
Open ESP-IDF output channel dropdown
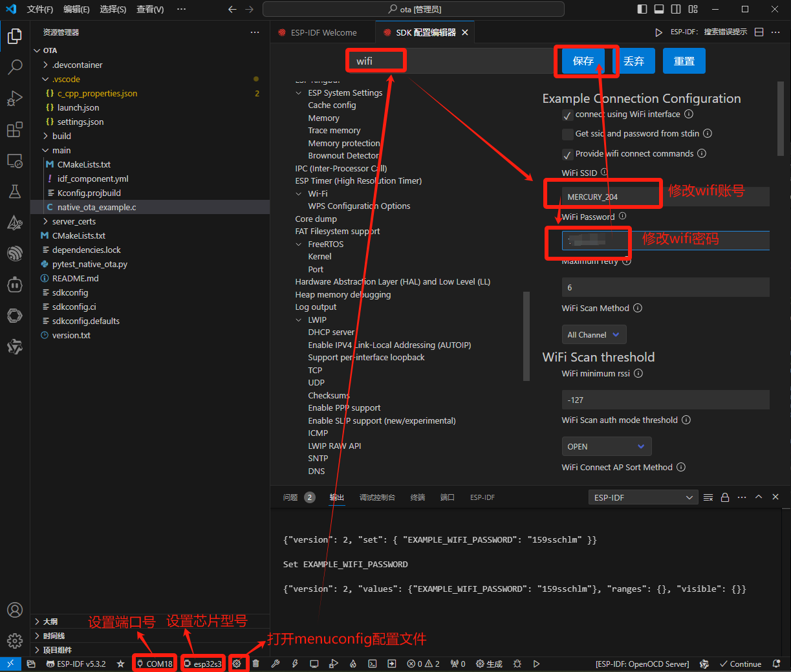(x=642, y=497)
